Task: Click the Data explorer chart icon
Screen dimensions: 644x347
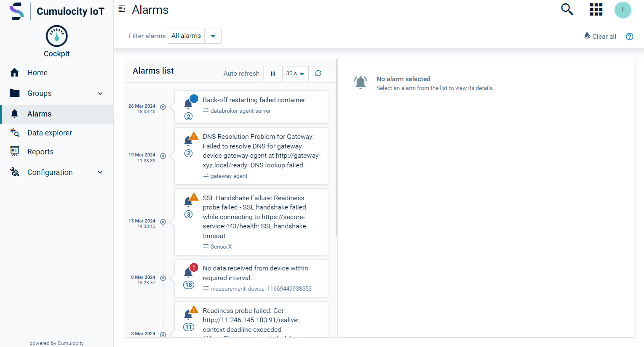Action: [15, 132]
